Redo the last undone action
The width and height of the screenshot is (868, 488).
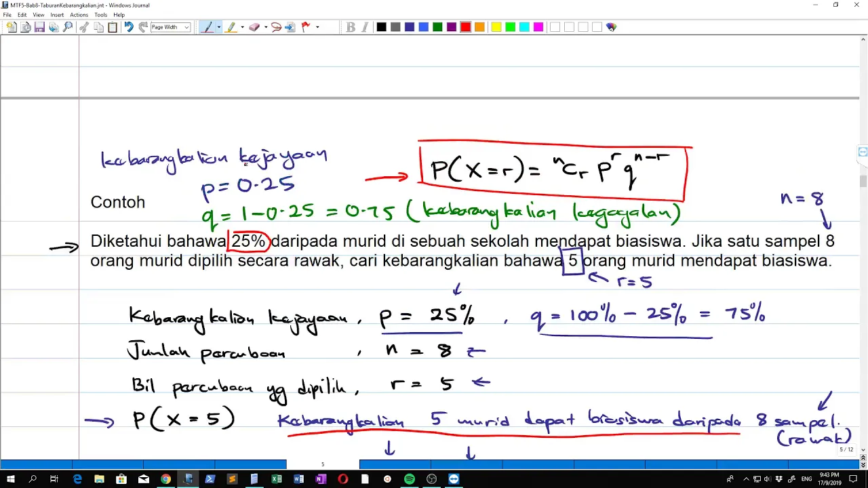(x=143, y=27)
